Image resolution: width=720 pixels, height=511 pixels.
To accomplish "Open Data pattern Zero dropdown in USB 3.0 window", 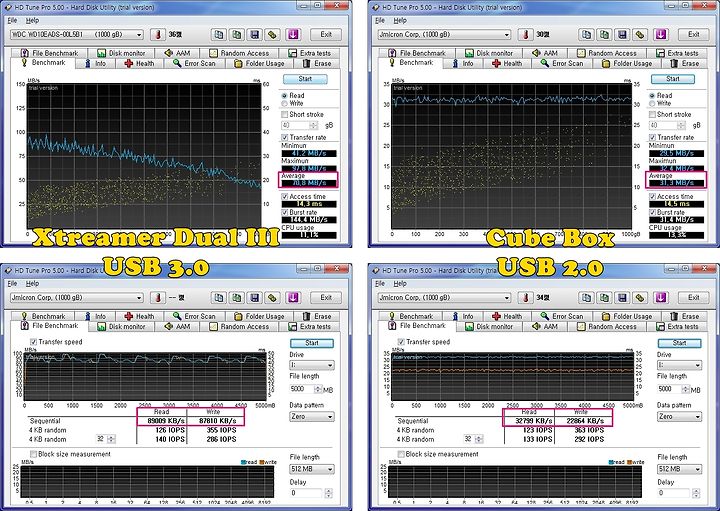I will pyautogui.click(x=312, y=417).
